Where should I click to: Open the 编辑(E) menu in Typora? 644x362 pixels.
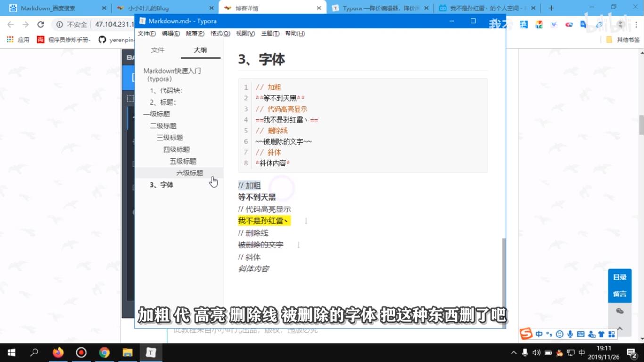coord(171,33)
